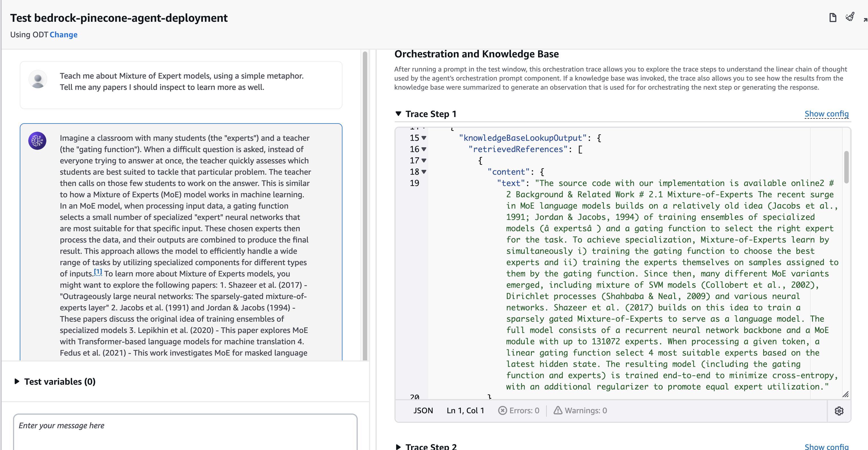Click the document icon in header
Viewport: 868px width, 450px height.
[x=833, y=18]
